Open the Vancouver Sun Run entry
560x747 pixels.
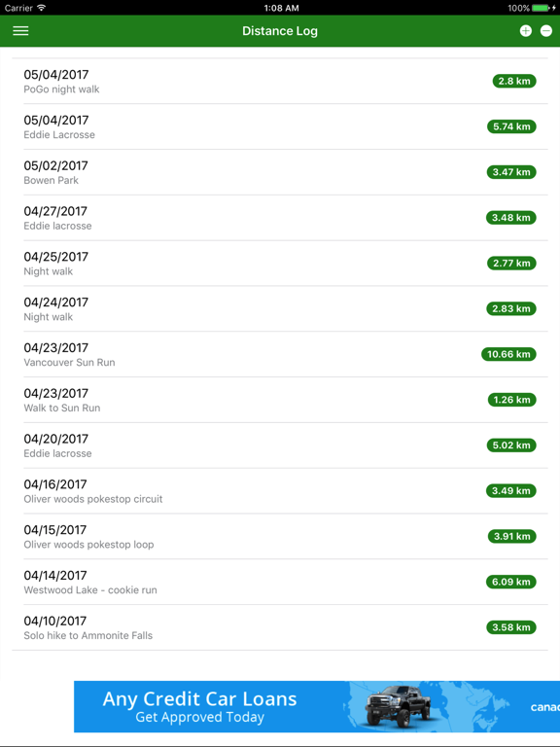280,354
